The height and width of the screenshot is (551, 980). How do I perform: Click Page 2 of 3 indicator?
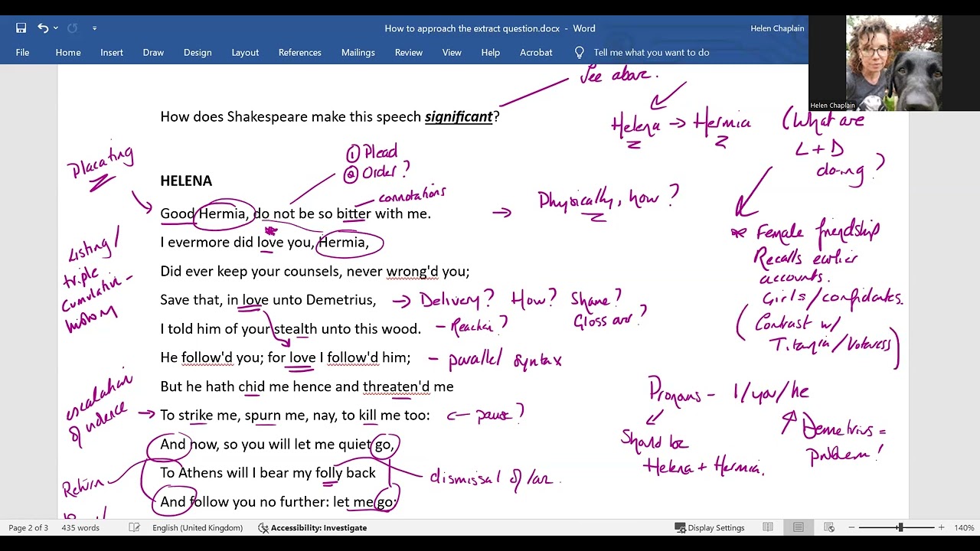[x=28, y=527]
